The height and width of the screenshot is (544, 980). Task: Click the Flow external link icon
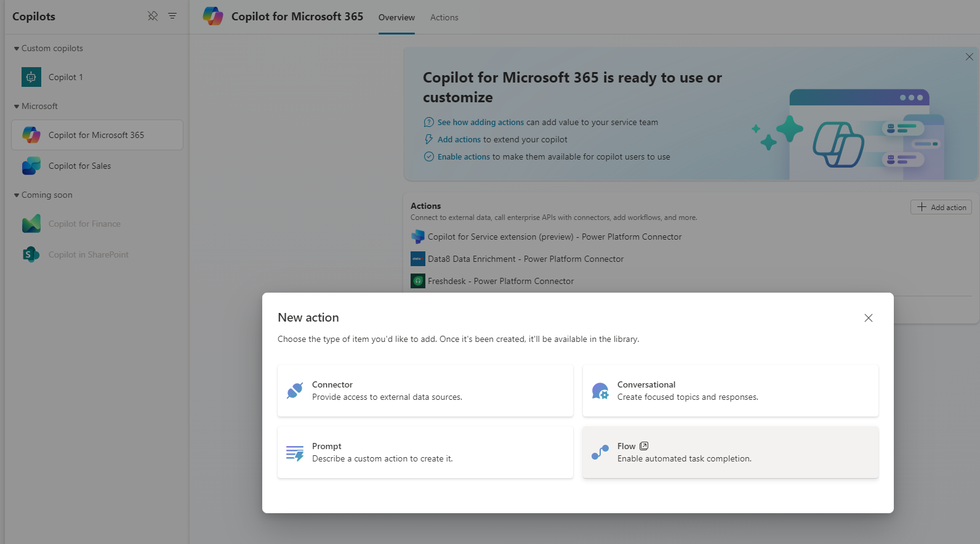click(x=644, y=446)
